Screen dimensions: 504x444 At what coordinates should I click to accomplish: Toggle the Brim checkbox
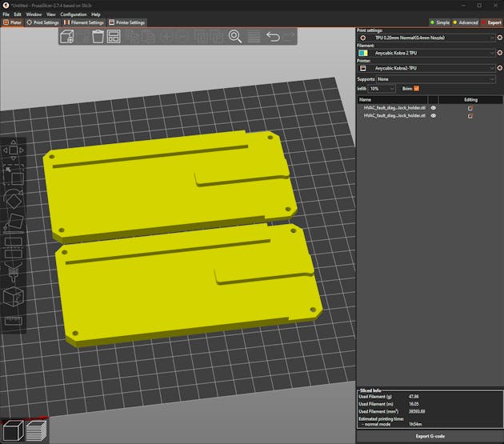pos(417,88)
